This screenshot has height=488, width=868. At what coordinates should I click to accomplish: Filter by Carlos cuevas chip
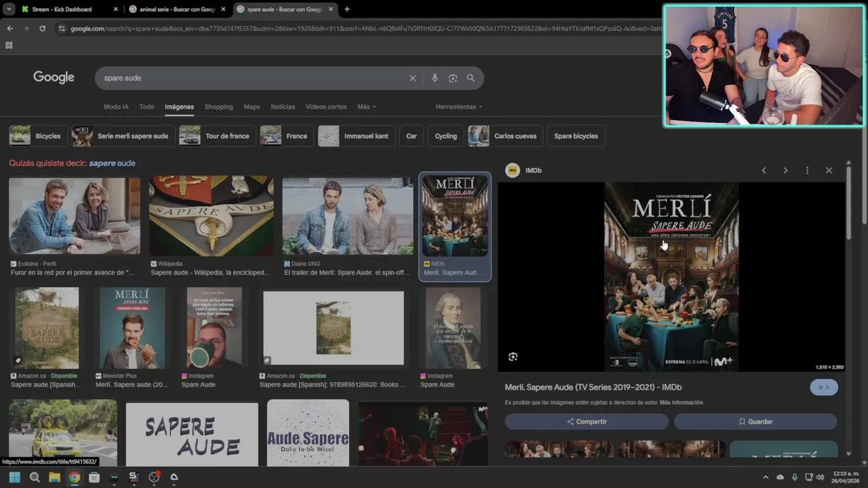pos(505,136)
